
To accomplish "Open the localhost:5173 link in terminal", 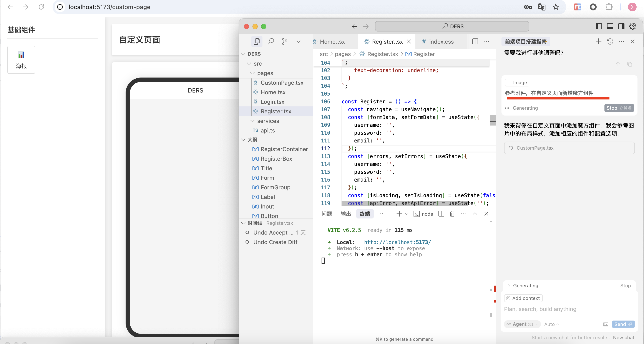I will pyautogui.click(x=397, y=242).
